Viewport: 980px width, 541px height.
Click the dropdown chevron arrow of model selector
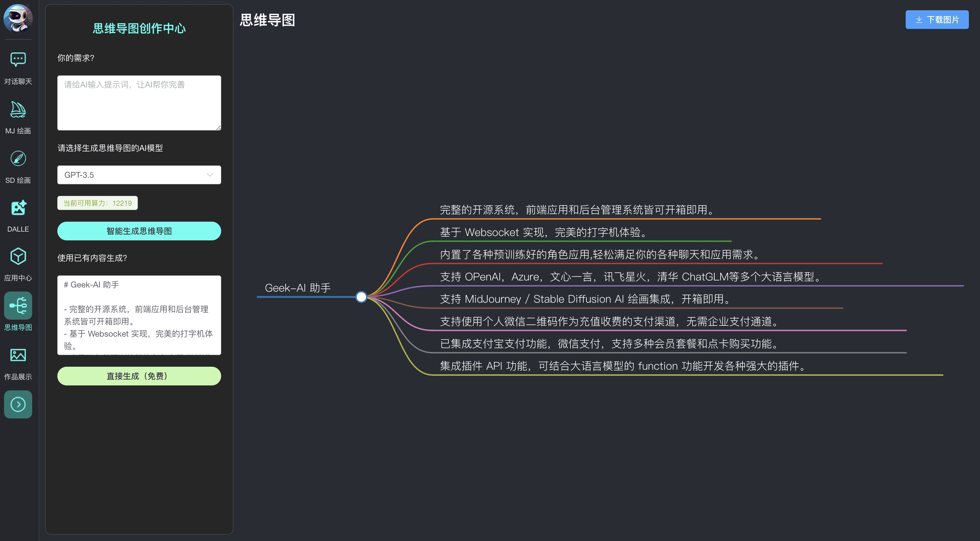pos(210,175)
